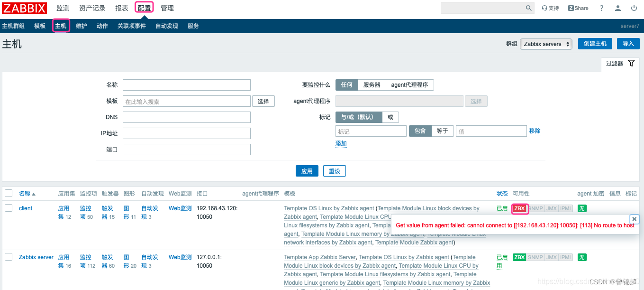The image size is (644, 290).
Task: Click the search magnifier icon
Action: point(529,8)
